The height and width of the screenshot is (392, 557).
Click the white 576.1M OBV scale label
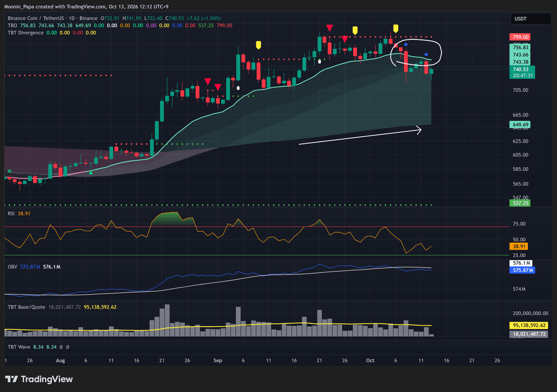(x=522, y=263)
